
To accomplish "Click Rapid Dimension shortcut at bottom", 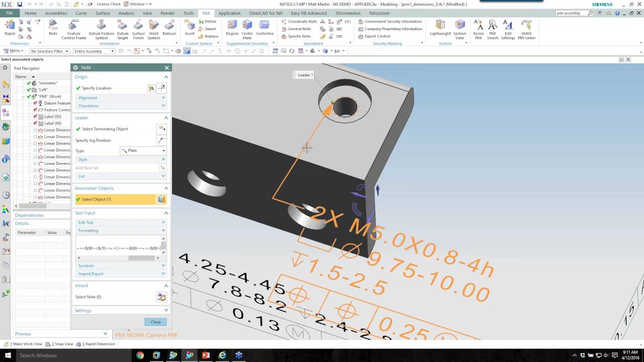I will (x=96, y=344).
